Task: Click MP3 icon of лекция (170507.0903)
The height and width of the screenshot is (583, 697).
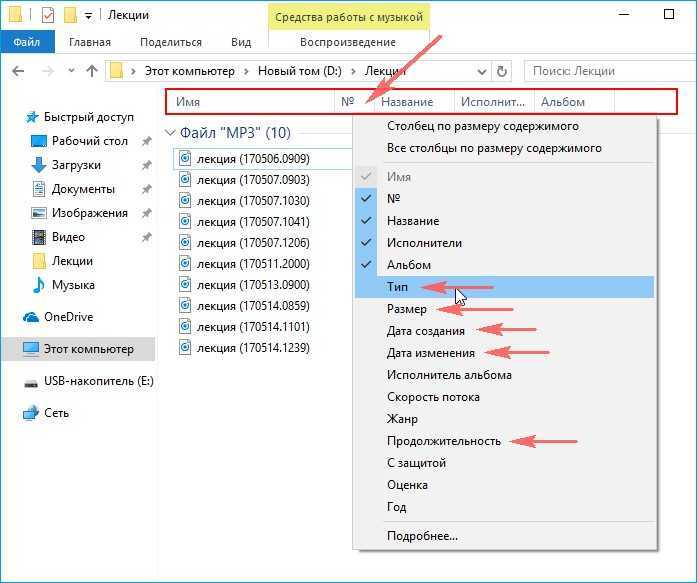Action: coord(184,180)
